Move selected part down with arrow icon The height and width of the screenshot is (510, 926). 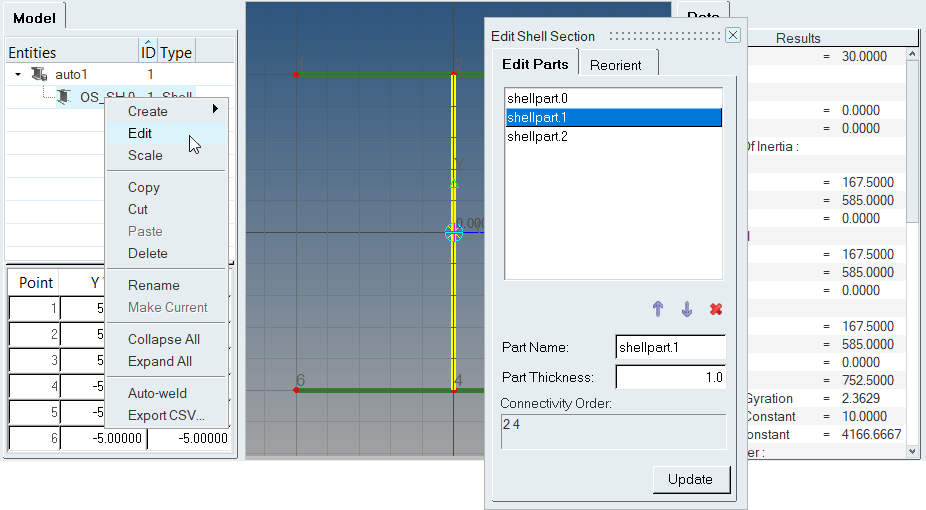point(686,309)
